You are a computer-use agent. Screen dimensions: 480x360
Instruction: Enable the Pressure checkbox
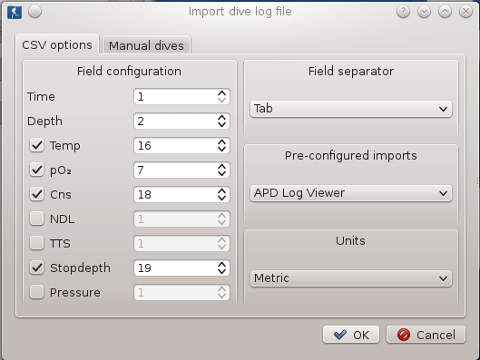37,292
